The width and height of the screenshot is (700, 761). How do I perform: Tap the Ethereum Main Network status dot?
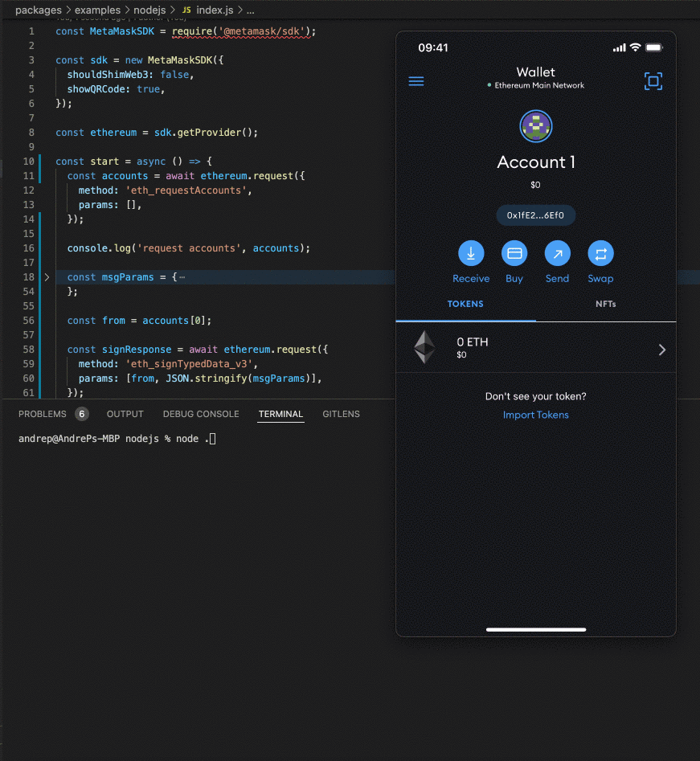coord(489,84)
